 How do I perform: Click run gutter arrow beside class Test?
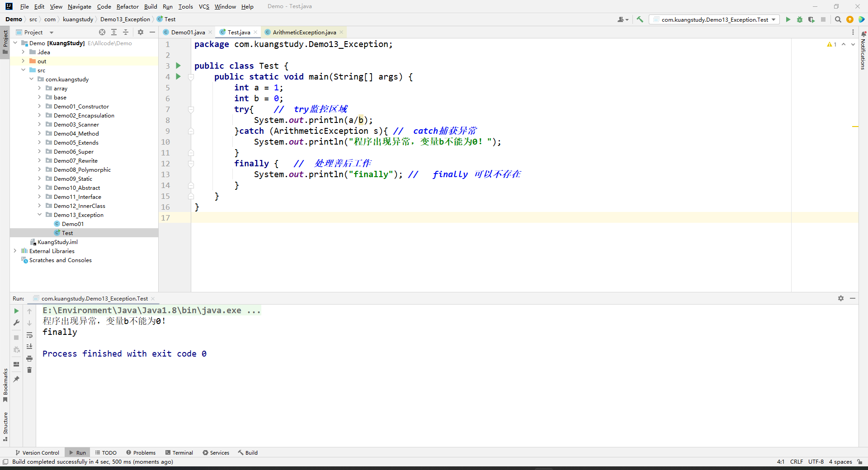click(178, 66)
